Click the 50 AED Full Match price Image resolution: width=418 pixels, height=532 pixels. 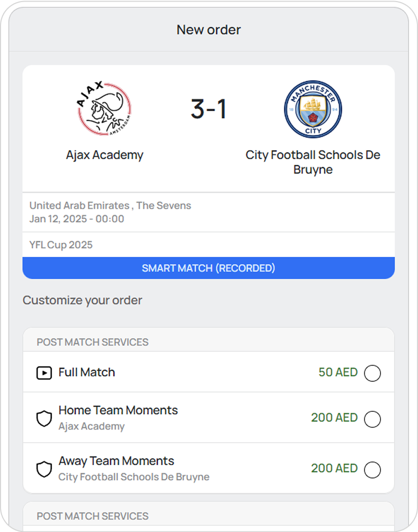click(x=338, y=373)
